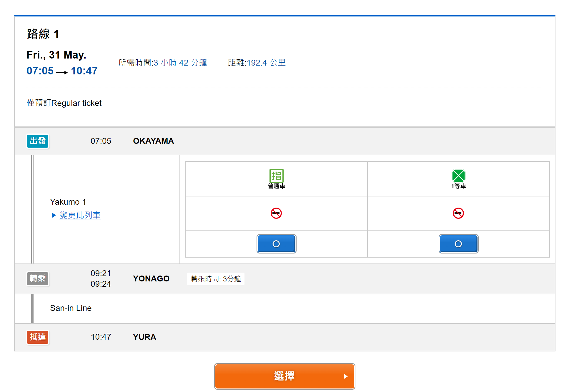Open the 變更此列車 change train link
The width and height of the screenshot is (569, 392).
point(80,215)
